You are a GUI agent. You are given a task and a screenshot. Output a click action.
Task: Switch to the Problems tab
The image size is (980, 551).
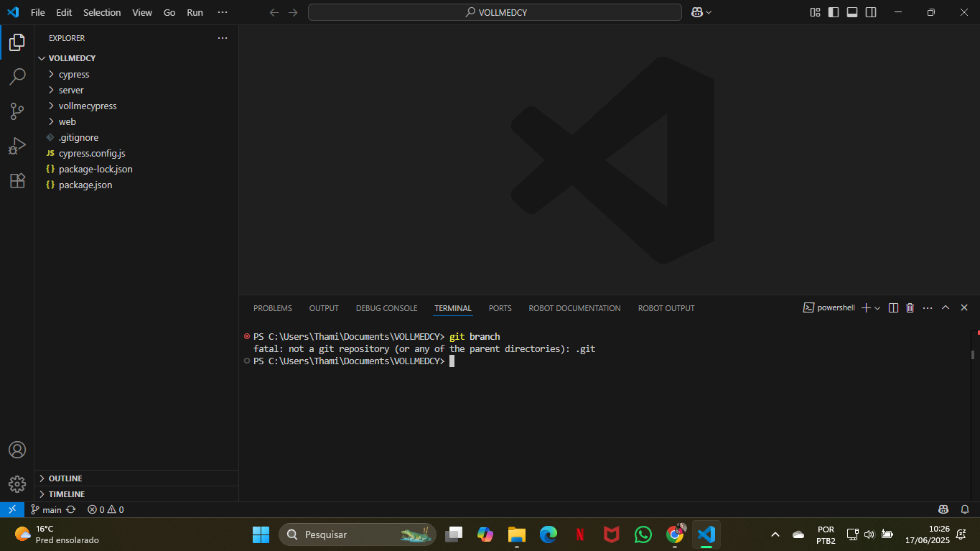coord(273,308)
